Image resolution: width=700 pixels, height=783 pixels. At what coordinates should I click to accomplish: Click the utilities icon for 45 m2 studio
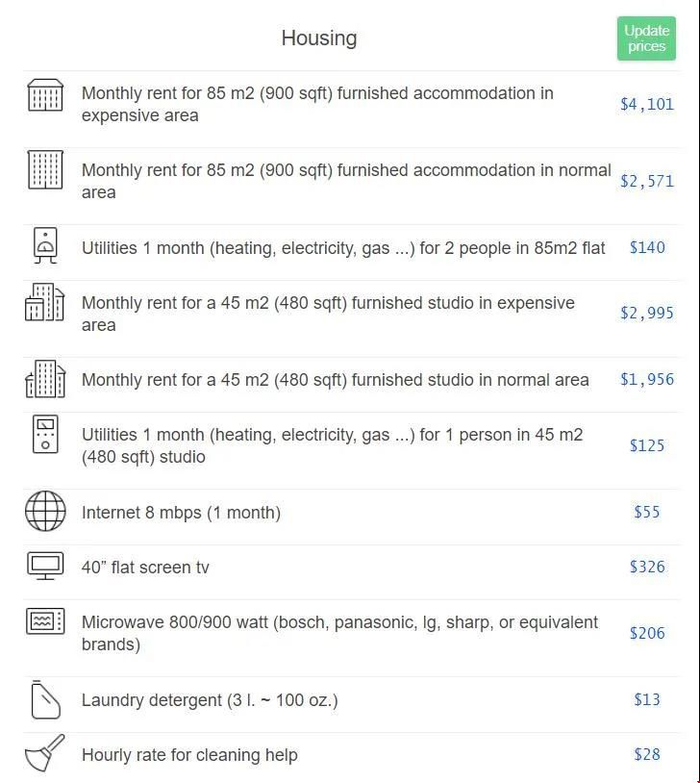45,434
